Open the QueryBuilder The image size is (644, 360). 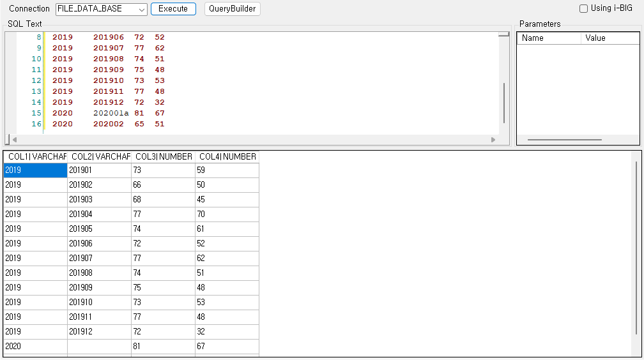tap(233, 9)
